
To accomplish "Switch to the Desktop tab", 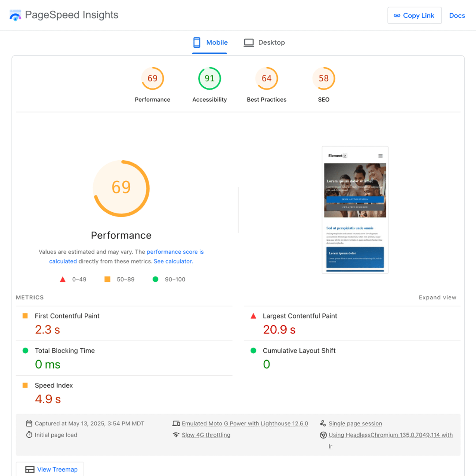I will 264,42.
